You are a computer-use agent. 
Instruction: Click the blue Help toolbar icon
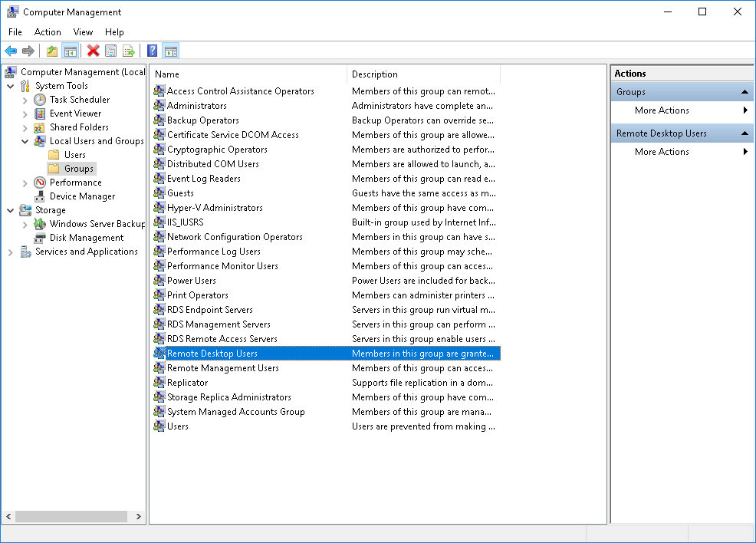[x=153, y=51]
